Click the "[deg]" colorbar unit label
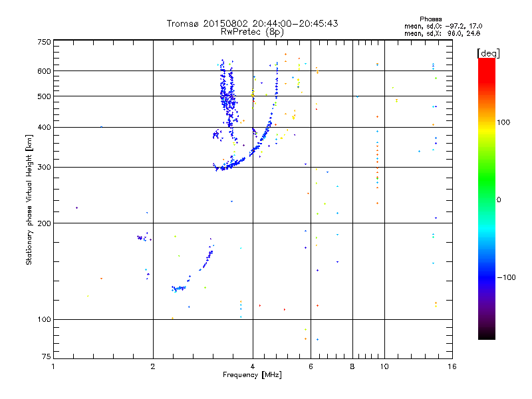 click(488, 53)
